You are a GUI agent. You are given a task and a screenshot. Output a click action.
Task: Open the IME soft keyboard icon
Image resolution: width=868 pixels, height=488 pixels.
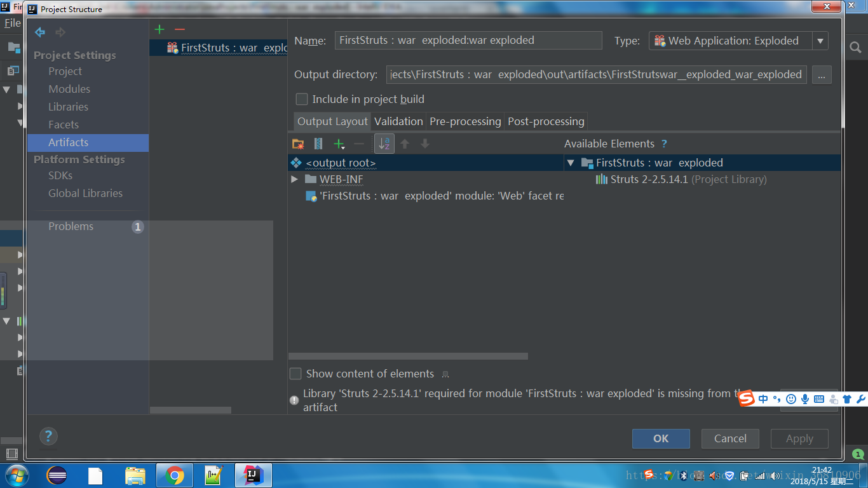819,399
